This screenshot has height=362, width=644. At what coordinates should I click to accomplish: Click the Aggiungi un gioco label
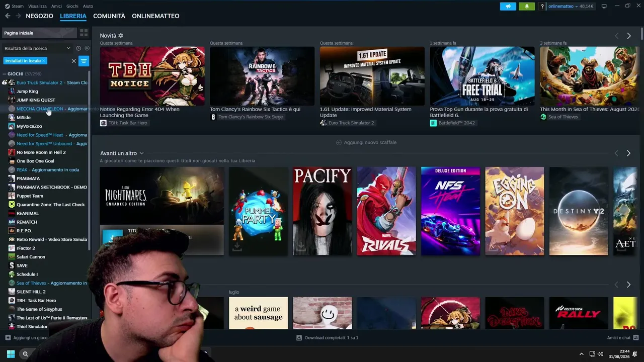pos(31,338)
